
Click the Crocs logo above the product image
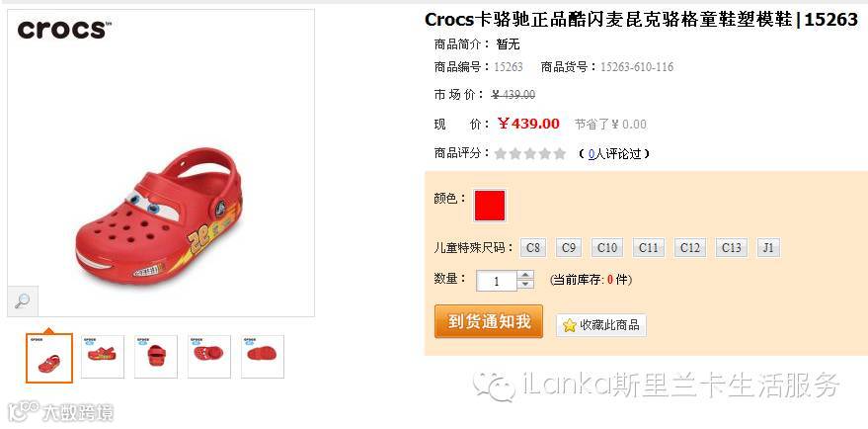(63, 30)
